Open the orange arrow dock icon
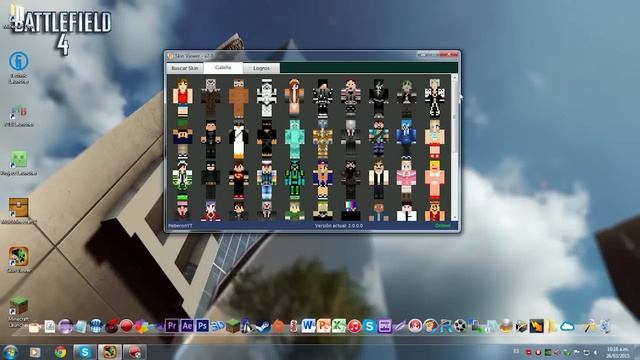 click(537, 326)
